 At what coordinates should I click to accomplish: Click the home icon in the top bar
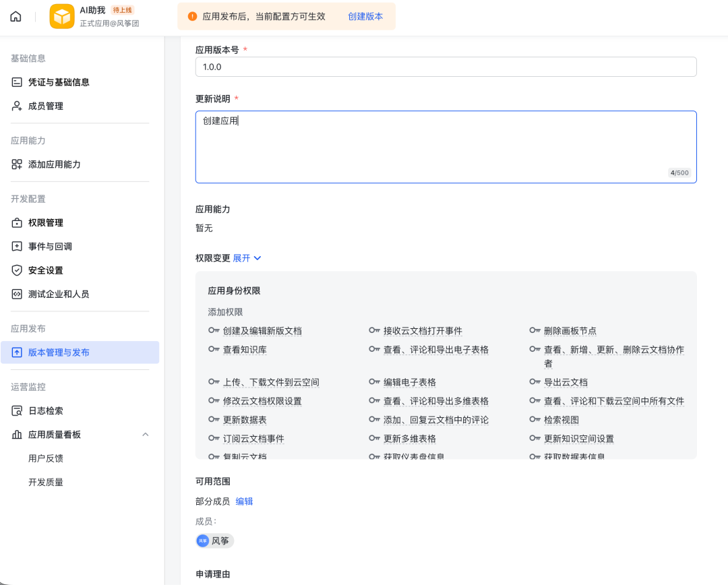click(15, 16)
